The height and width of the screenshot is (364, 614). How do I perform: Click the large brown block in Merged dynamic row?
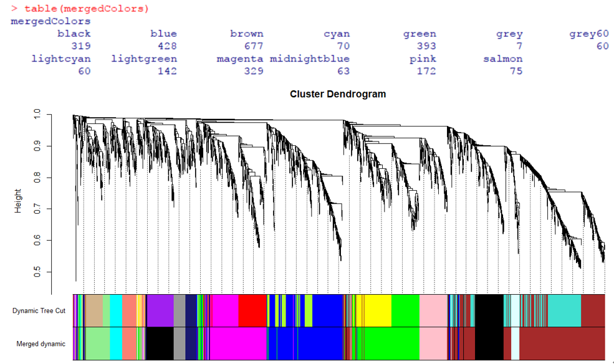point(562,343)
